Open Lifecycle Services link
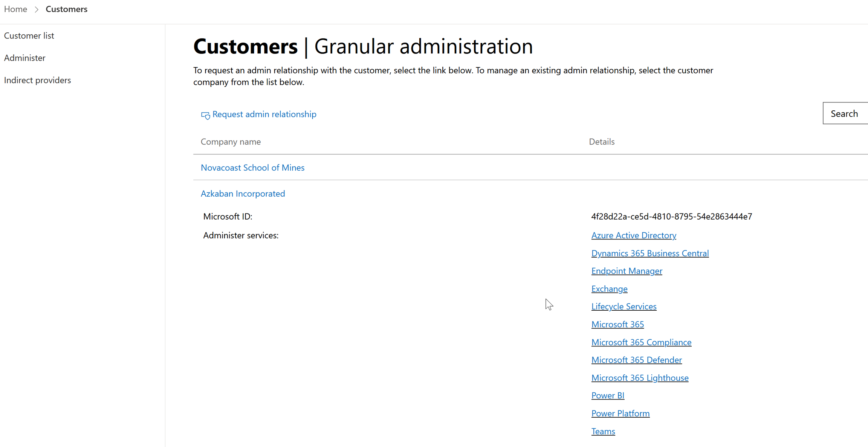868x447 pixels. click(x=623, y=307)
